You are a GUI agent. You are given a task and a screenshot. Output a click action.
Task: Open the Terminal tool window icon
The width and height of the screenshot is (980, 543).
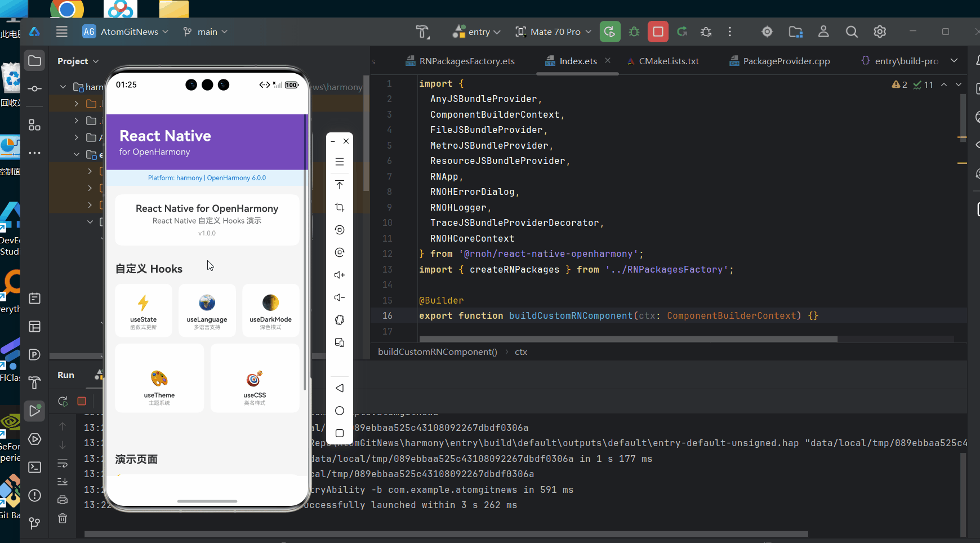click(x=35, y=467)
